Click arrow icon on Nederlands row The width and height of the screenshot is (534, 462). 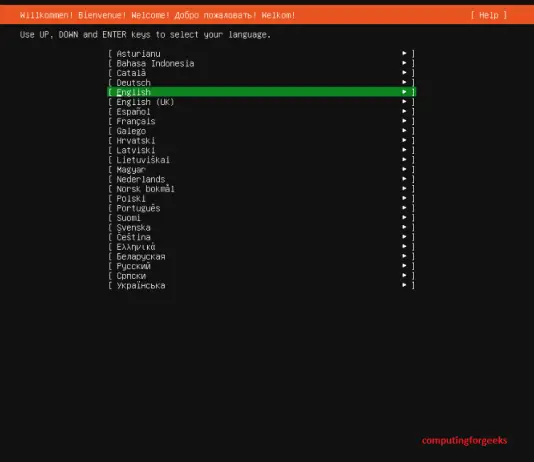pyautogui.click(x=404, y=179)
